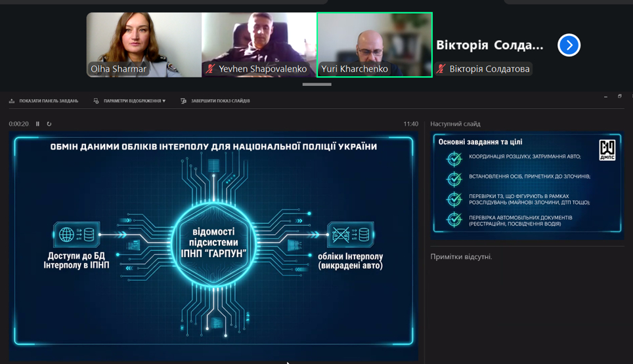Click the blue next participants arrow button

pyautogui.click(x=569, y=45)
